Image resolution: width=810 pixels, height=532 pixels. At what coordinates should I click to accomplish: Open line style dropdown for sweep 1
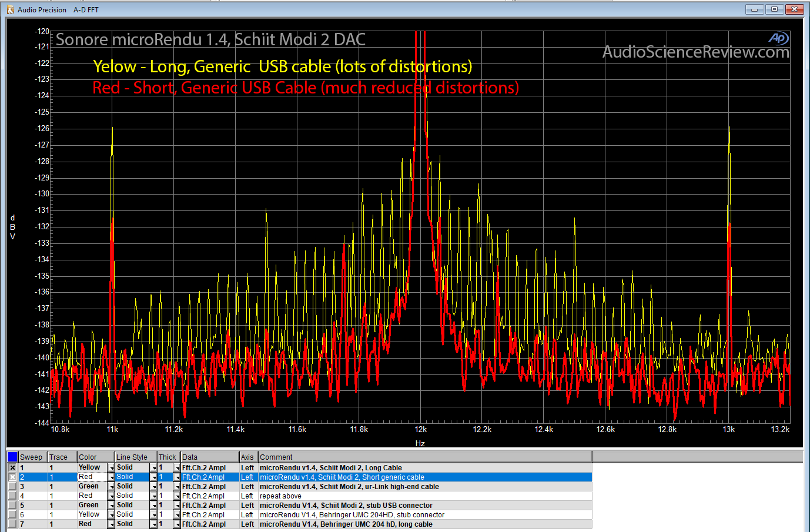pos(153,468)
